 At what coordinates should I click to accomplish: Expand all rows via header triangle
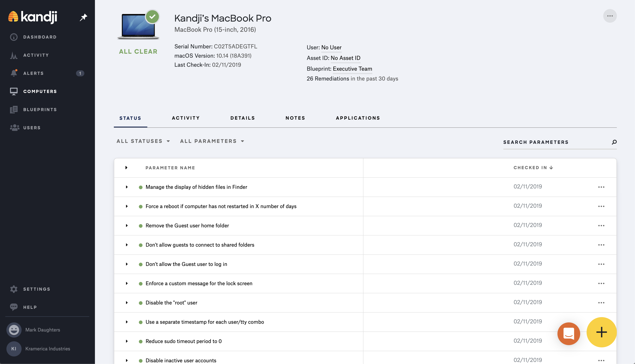coord(126,168)
